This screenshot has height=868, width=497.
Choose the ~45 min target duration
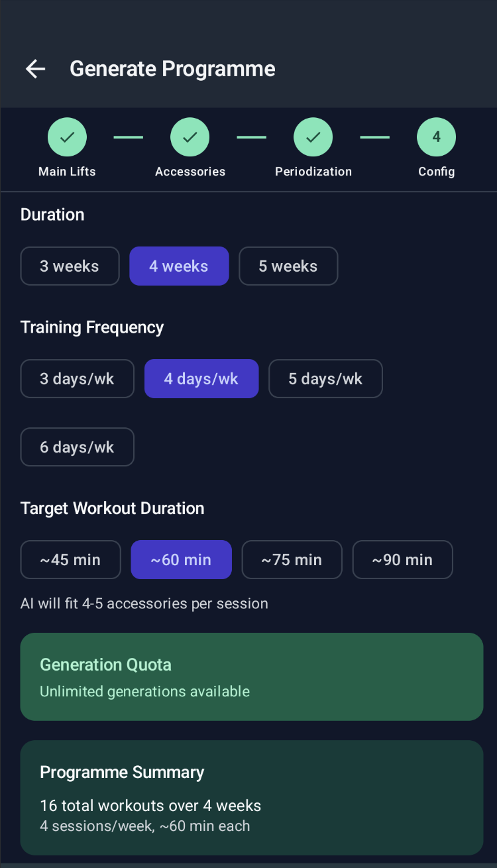click(70, 559)
